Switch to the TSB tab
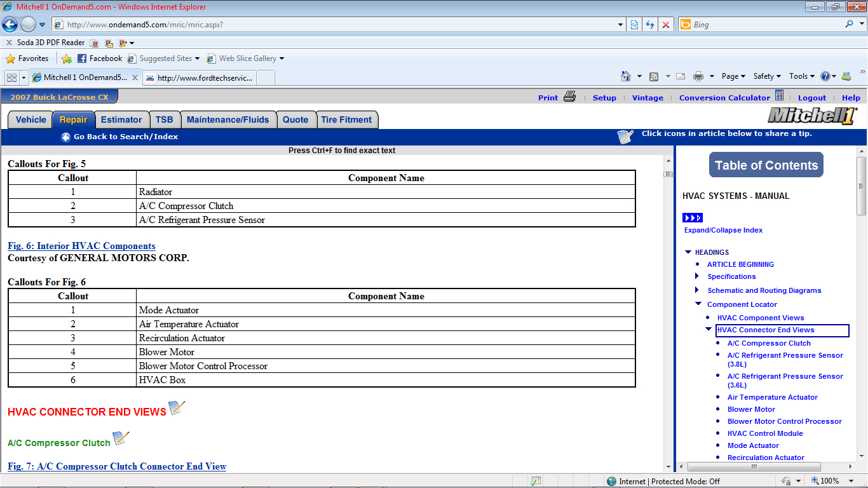The height and width of the screenshot is (488, 868). (164, 119)
